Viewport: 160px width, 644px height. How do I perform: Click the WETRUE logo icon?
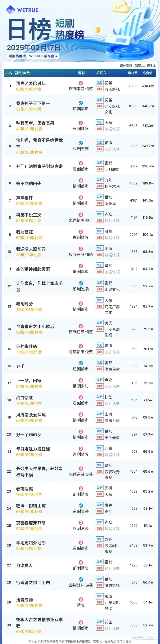(11, 10)
